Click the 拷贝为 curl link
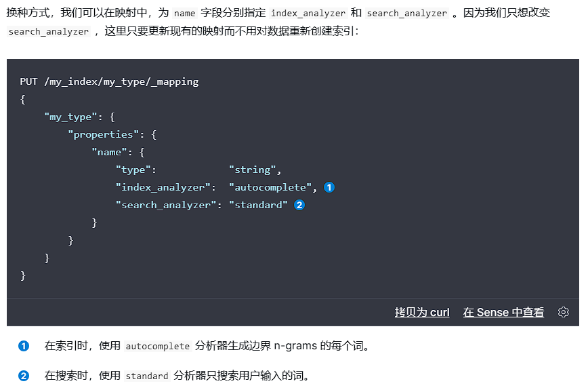This screenshot has width=588, height=390. (x=422, y=312)
